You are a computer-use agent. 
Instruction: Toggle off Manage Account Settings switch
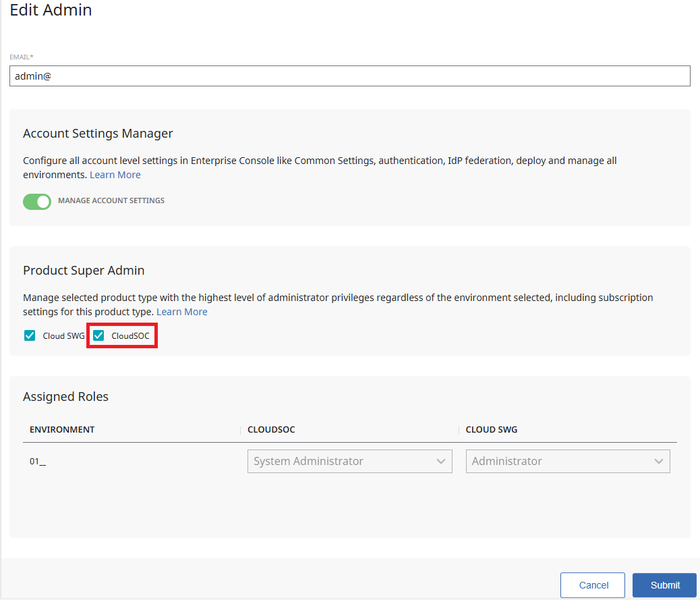[x=37, y=201]
